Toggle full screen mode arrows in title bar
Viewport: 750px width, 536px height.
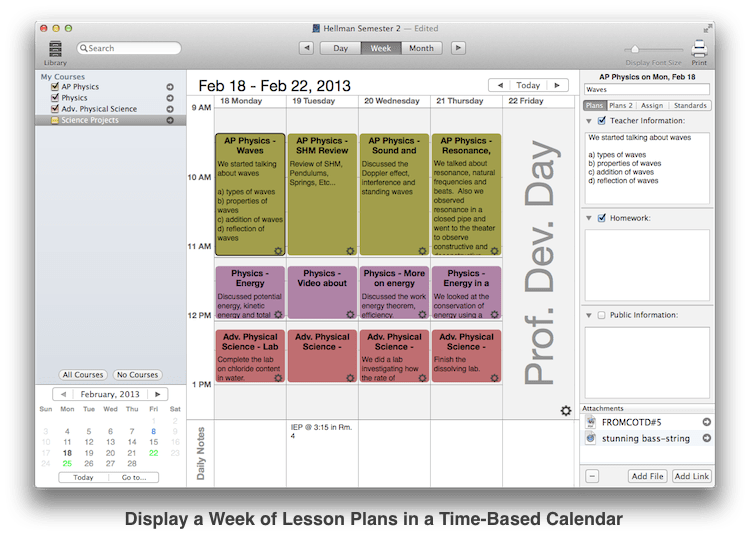coord(707,29)
